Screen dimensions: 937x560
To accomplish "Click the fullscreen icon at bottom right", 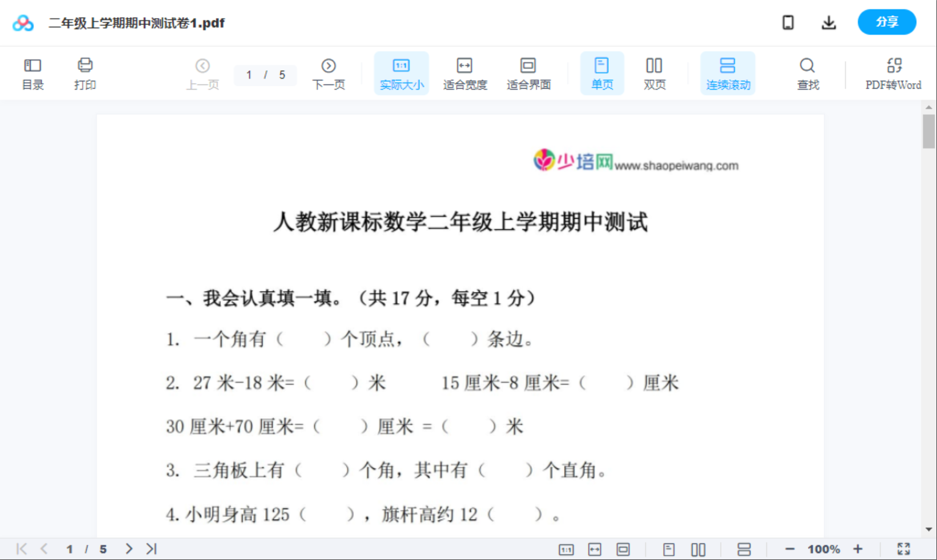I will tap(905, 548).
